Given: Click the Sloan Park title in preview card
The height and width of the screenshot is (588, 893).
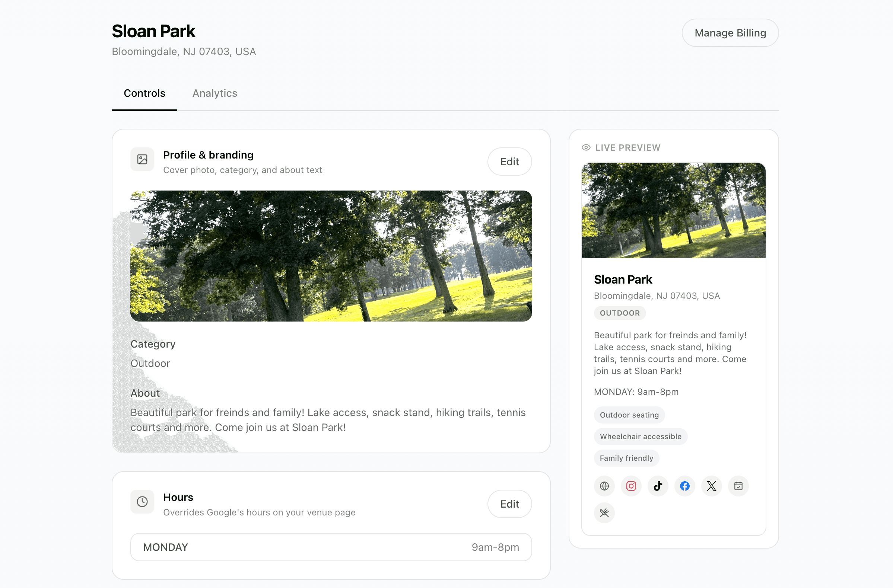Looking at the screenshot, I should click(623, 279).
